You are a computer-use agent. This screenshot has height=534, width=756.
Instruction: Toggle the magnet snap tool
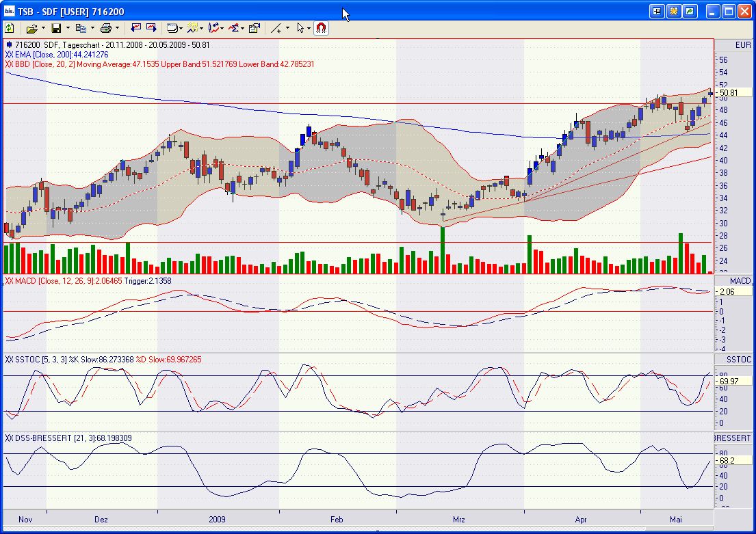click(321, 29)
